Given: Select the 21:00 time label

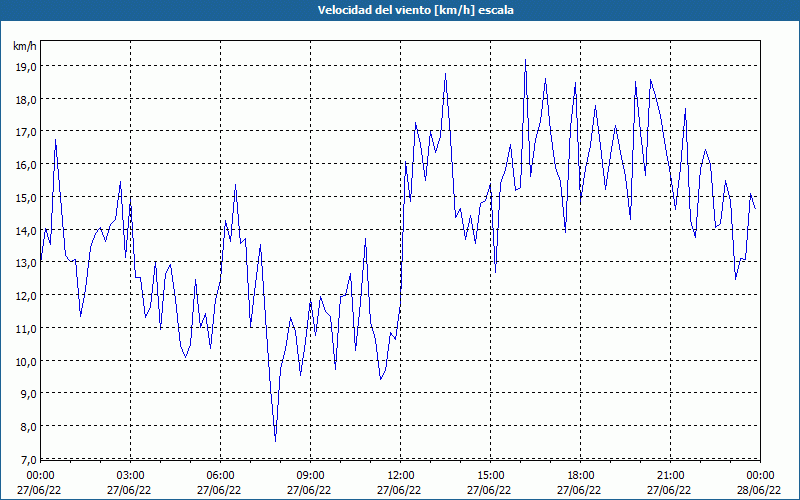Looking at the screenshot, I should pos(670,476).
